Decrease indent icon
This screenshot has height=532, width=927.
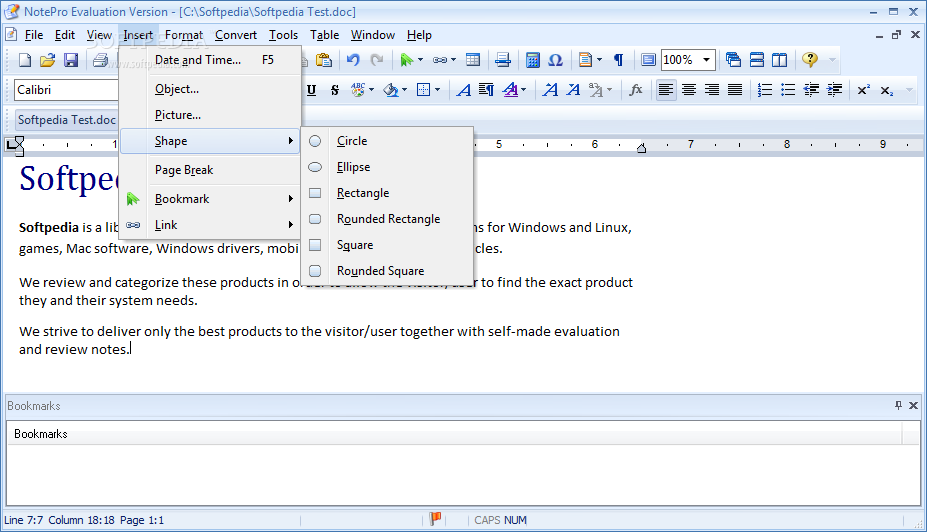coord(811,90)
